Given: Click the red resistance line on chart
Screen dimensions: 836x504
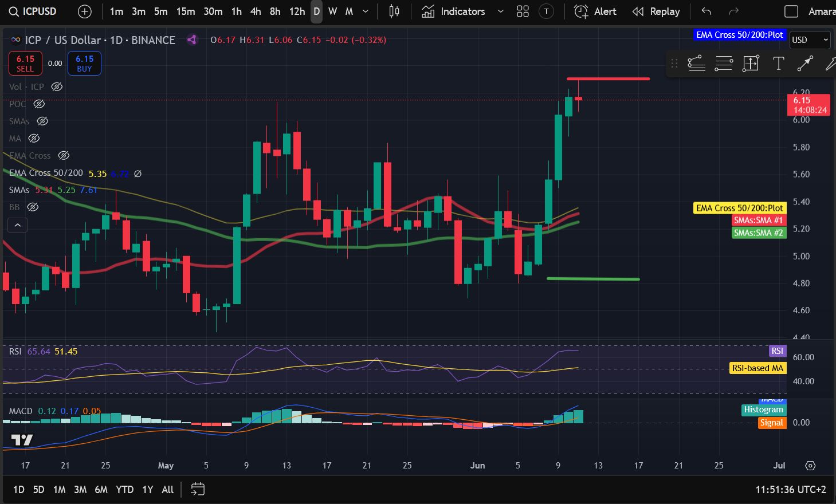Looking at the screenshot, I should coord(608,78).
